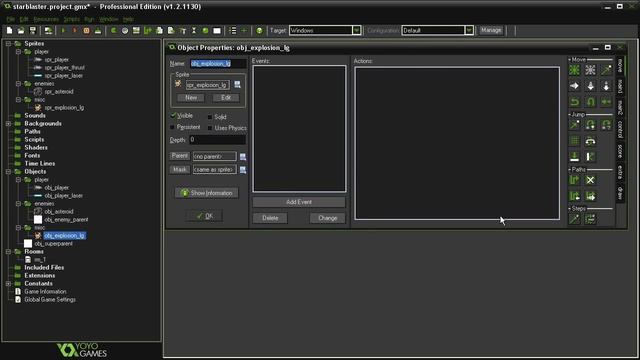Open the parent selection menu icon
Viewport: 640px width, 360px height.
(x=243, y=157)
